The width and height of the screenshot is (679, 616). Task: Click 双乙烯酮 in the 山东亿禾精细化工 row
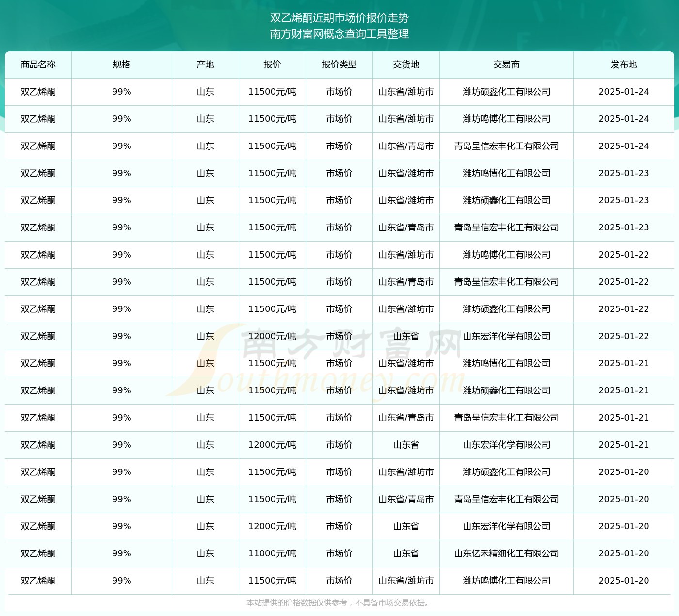coord(38,553)
